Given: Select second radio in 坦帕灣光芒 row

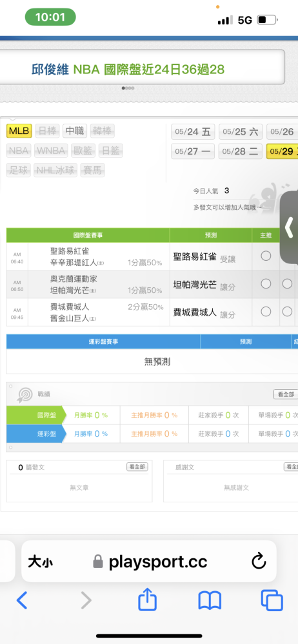Looking at the screenshot, I should tap(287, 284).
